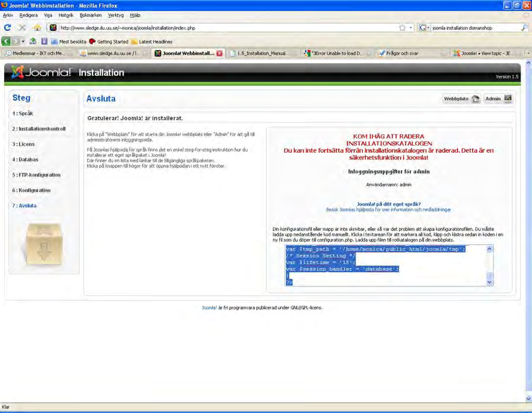Screen dimensions: 532x413
Task: Open the Visa menu
Action: (48, 16)
